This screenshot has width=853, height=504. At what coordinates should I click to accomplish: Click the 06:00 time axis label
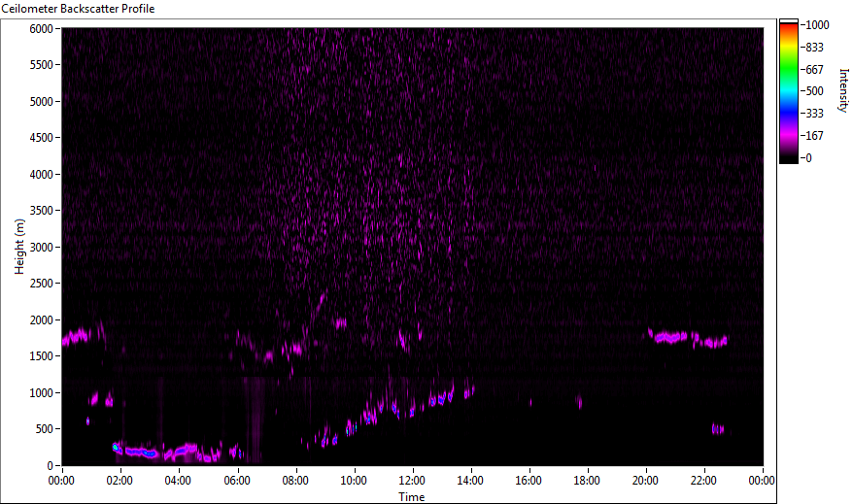237,481
